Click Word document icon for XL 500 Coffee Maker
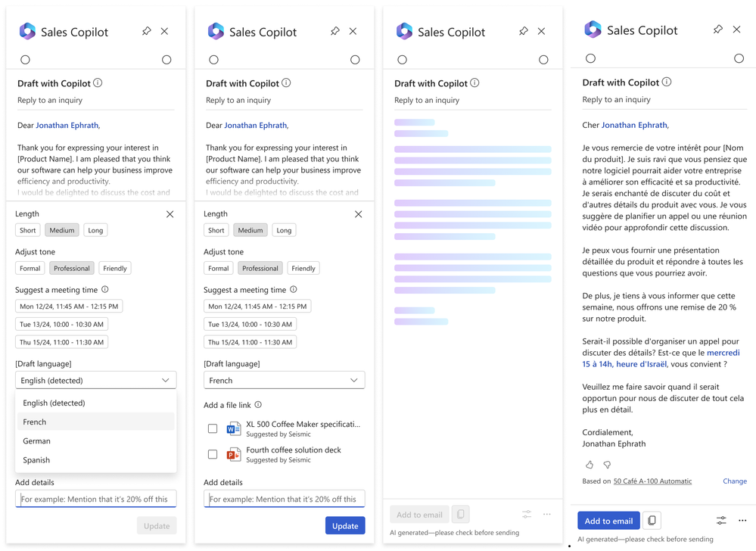Image resolution: width=756 pixels, height=551 pixels. click(x=234, y=428)
